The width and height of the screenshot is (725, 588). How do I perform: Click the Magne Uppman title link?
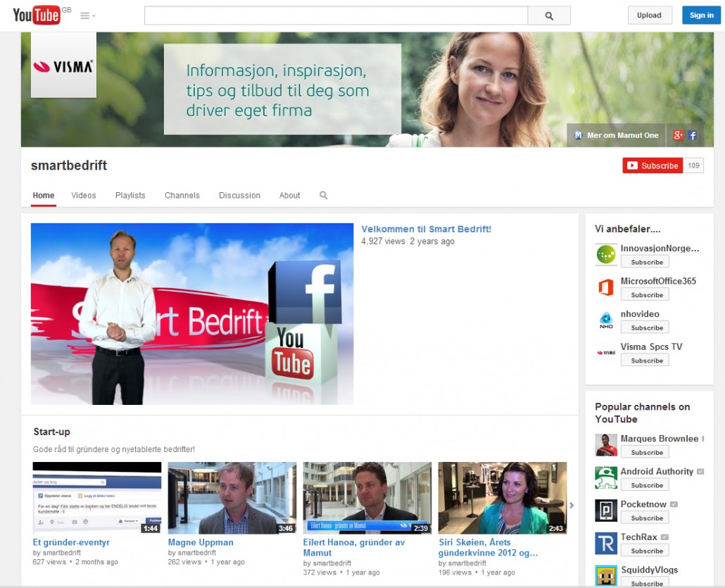click(201, 542)
